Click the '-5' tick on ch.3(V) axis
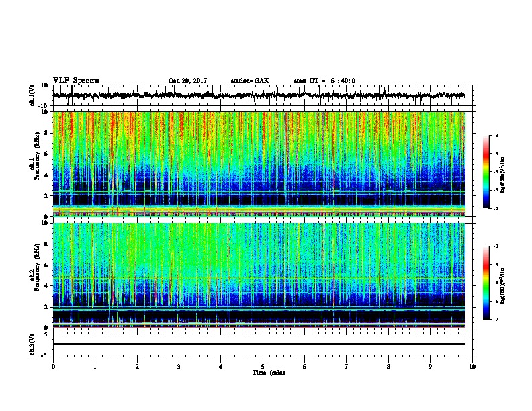The width and height of the screenshot is (532, 411). [x=45, y=355]
